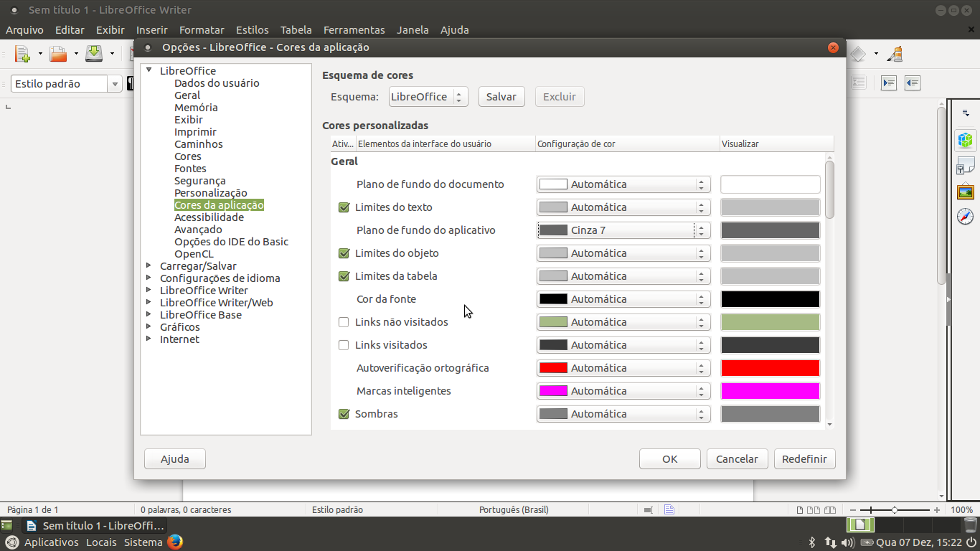Click the magenta Marcas inteligentes preview swatch

(x=771, y=391)
